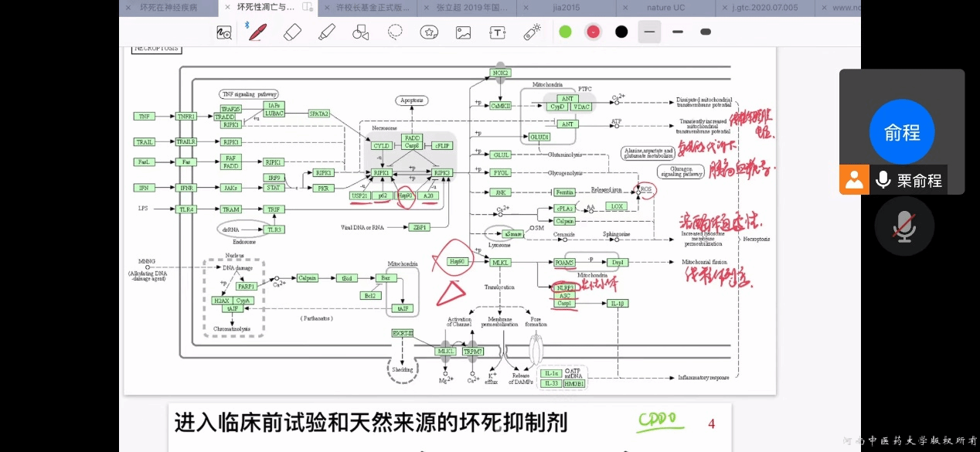Open the sticker favorites tool
The height and width of the screenshot is (452, 980).
429,32
